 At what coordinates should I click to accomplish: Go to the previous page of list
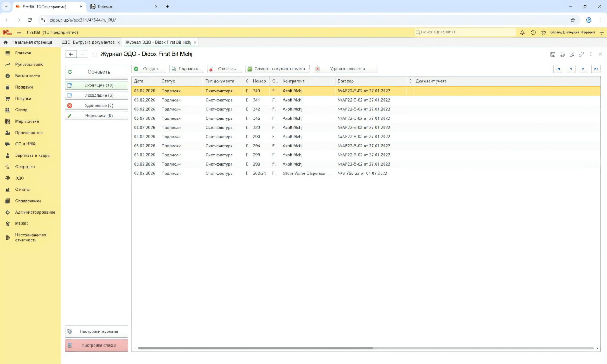(x=571, y=69)
